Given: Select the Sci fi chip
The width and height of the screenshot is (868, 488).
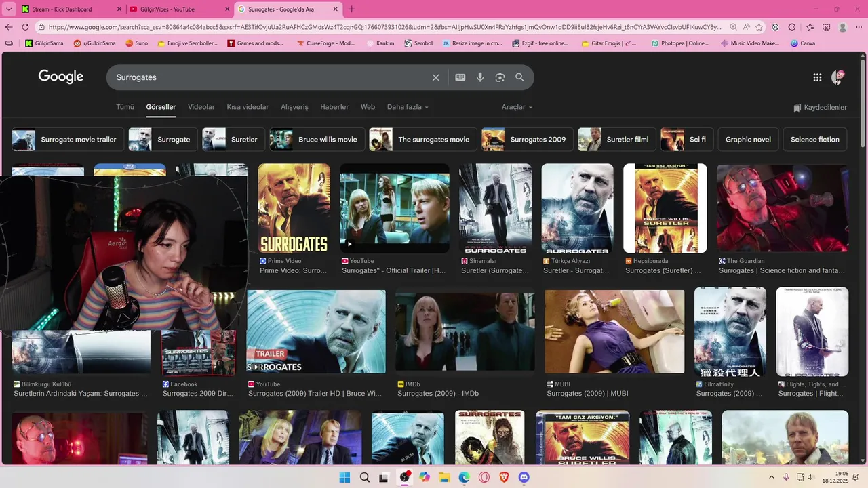Looking at the screenshot, I should [687, 140].
